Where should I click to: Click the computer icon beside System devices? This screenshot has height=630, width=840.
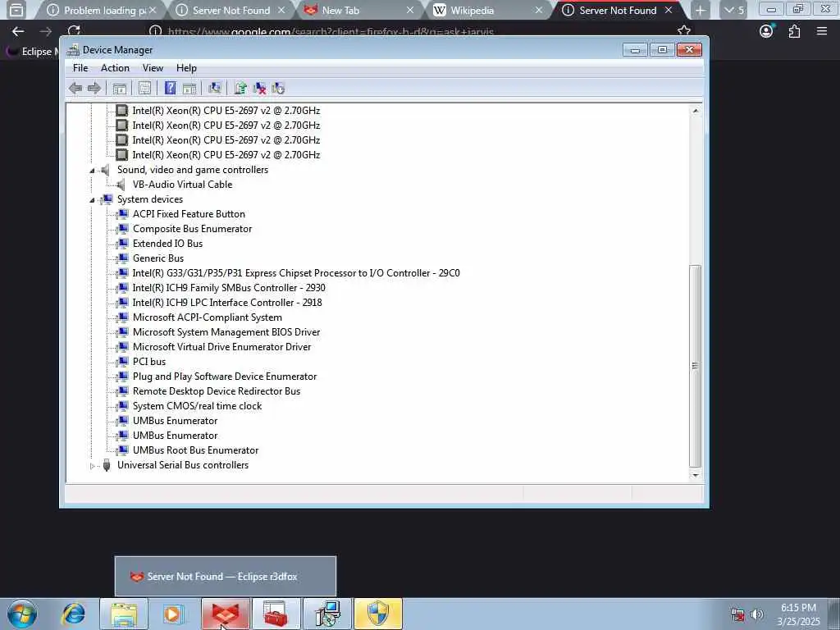pyautogui.click(x=107, y=199)
